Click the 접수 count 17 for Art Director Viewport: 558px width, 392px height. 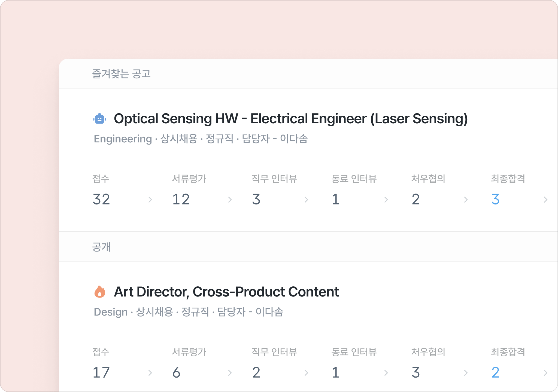101,372
